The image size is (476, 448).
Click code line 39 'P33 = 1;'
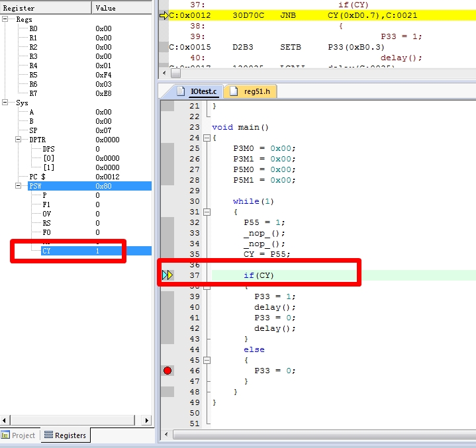pyautogui.click(x=275, y=296)
